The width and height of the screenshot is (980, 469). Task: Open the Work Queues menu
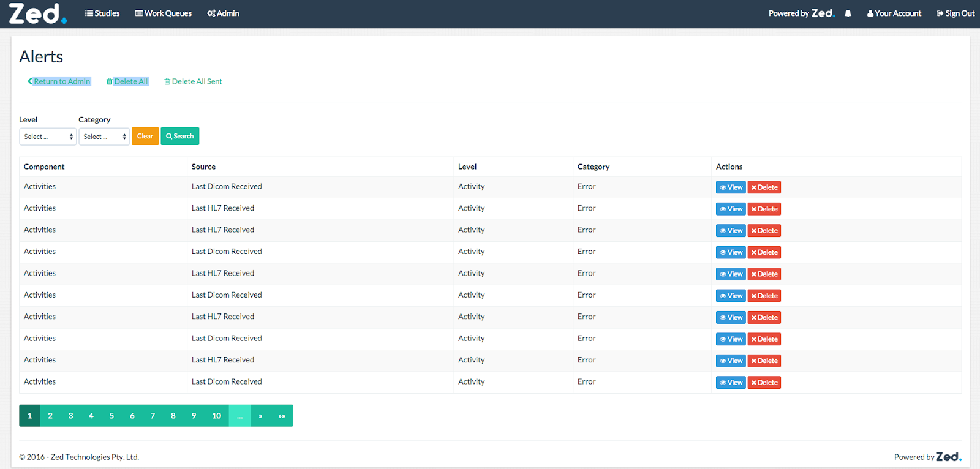[164, 13]
